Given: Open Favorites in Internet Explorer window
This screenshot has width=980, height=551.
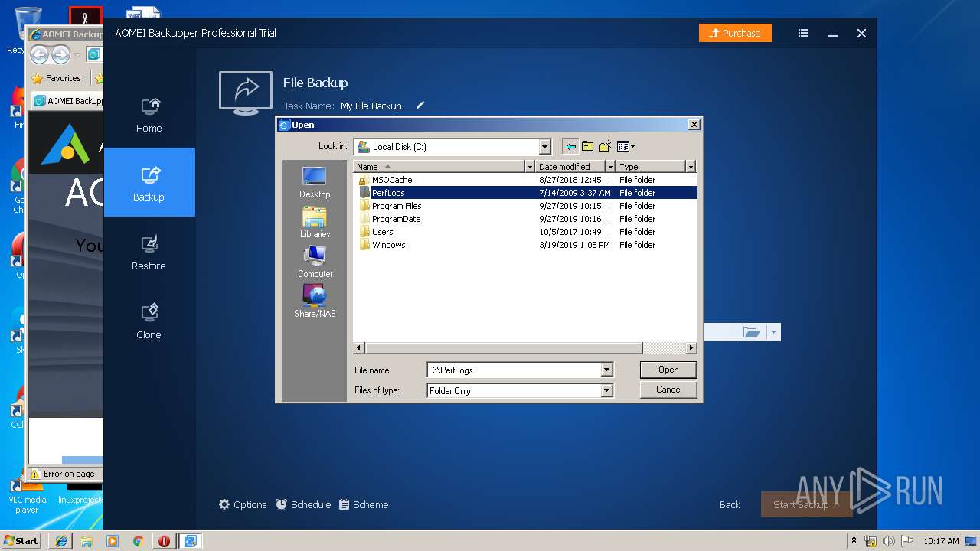Looking at the screenshot, I should coord(57,78).
